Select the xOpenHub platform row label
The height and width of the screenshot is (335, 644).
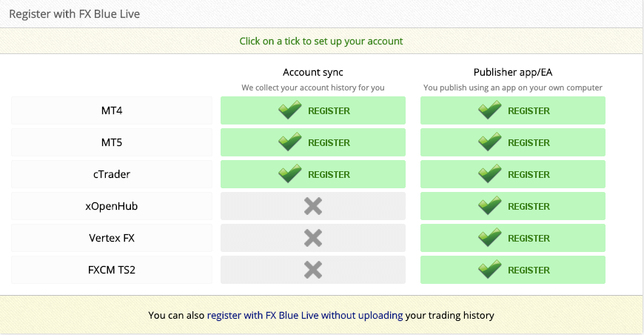(x=112, y=206)
